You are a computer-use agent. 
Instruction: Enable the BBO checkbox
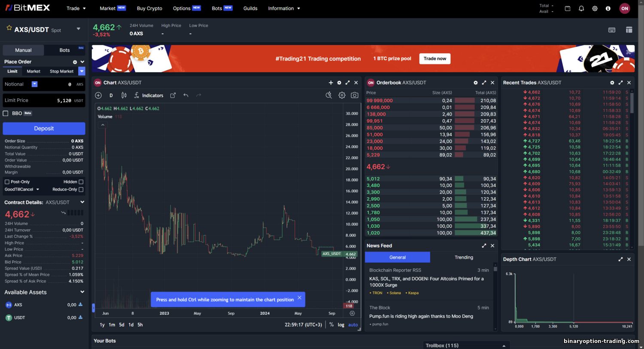click(6, 113)
